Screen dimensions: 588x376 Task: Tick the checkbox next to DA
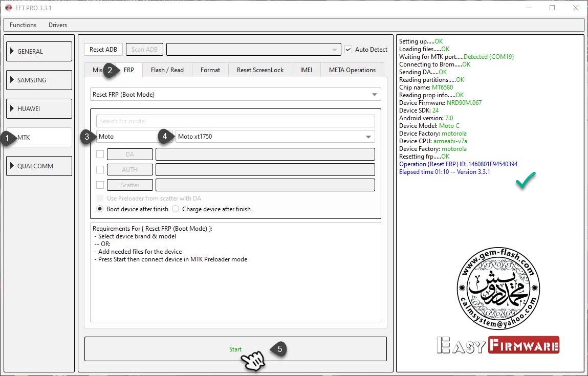coord(100,154)
